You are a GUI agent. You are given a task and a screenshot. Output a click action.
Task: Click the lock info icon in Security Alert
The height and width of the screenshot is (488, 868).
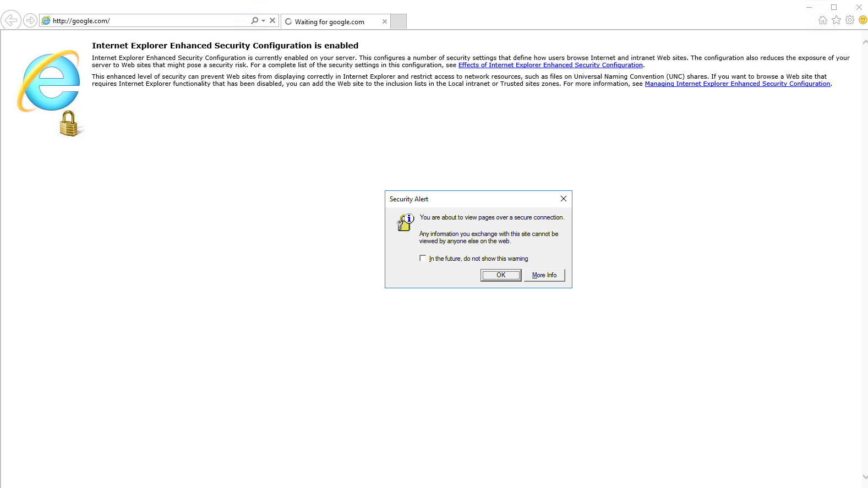406,223
